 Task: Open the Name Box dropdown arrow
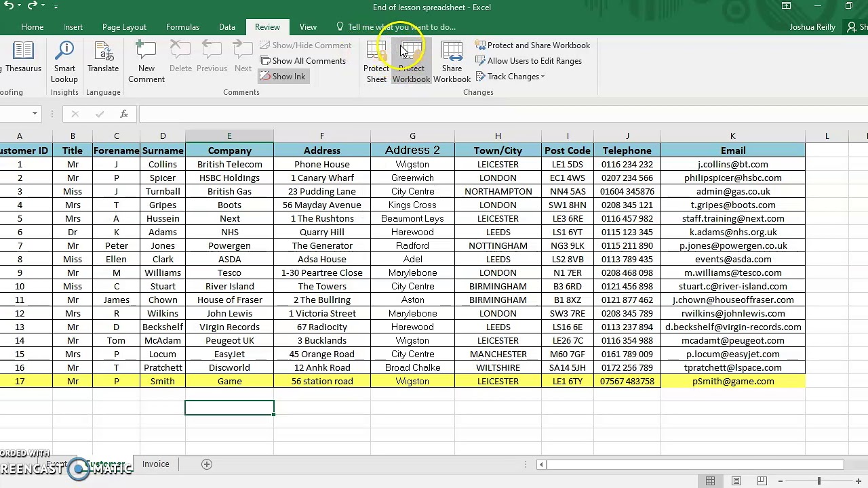(35, 114)
